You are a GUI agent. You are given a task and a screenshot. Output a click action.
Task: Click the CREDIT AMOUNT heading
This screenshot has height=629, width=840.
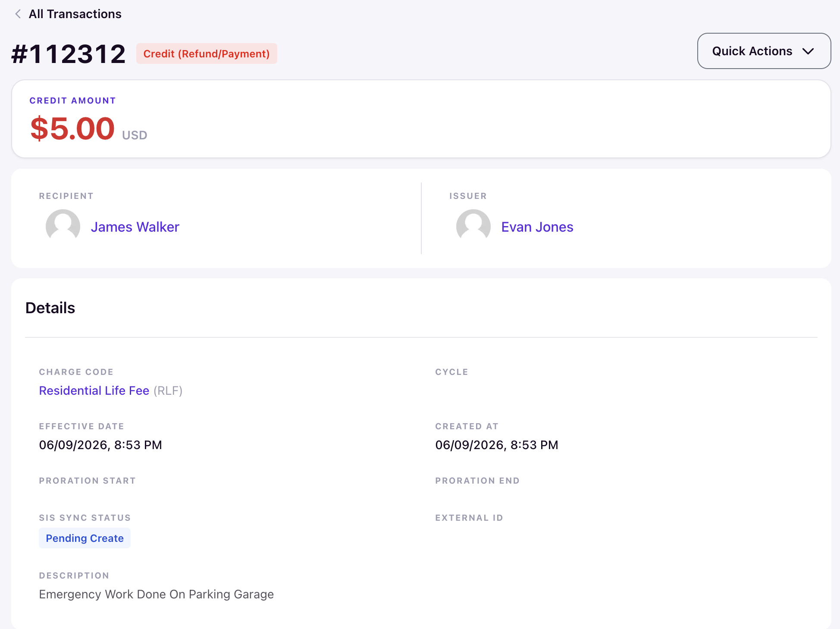tap(73, 101)
